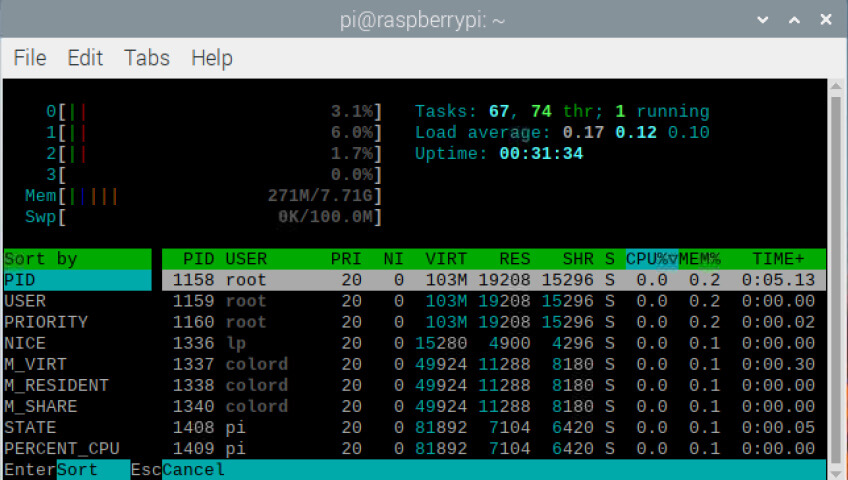This screenshot has height=480, width=848.
Task: Click the Mem usage meter
Action: 204,196
